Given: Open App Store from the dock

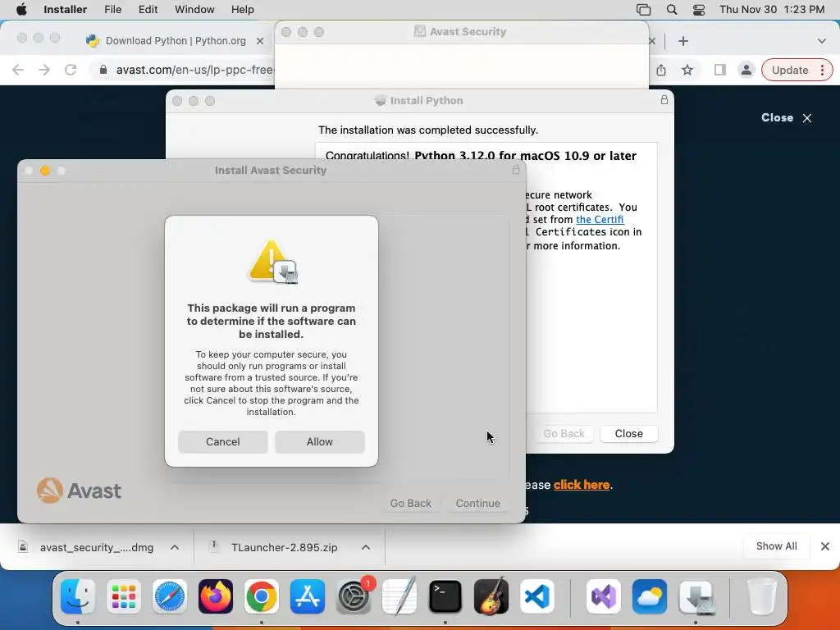Looking at the screenshot, I should (x=308, y=596).
